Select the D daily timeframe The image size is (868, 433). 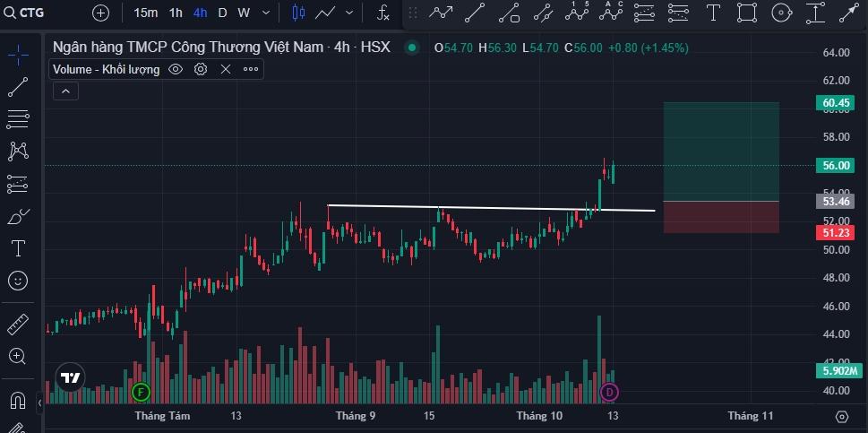pos(222,13)
